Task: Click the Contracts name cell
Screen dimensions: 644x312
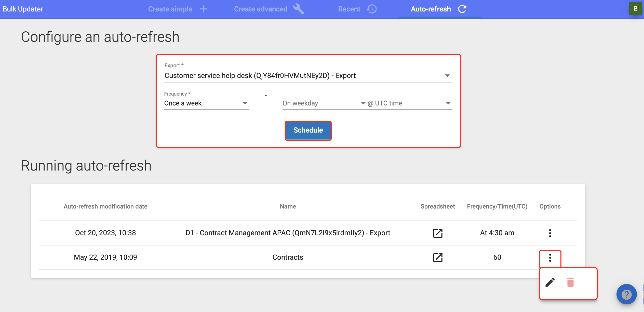Action: click(x=288, y=257)
